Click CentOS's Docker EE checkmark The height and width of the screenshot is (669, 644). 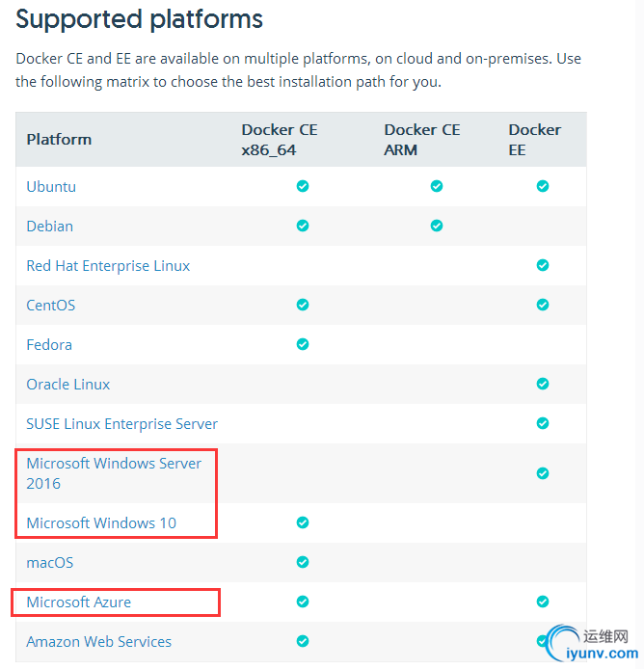543,305
